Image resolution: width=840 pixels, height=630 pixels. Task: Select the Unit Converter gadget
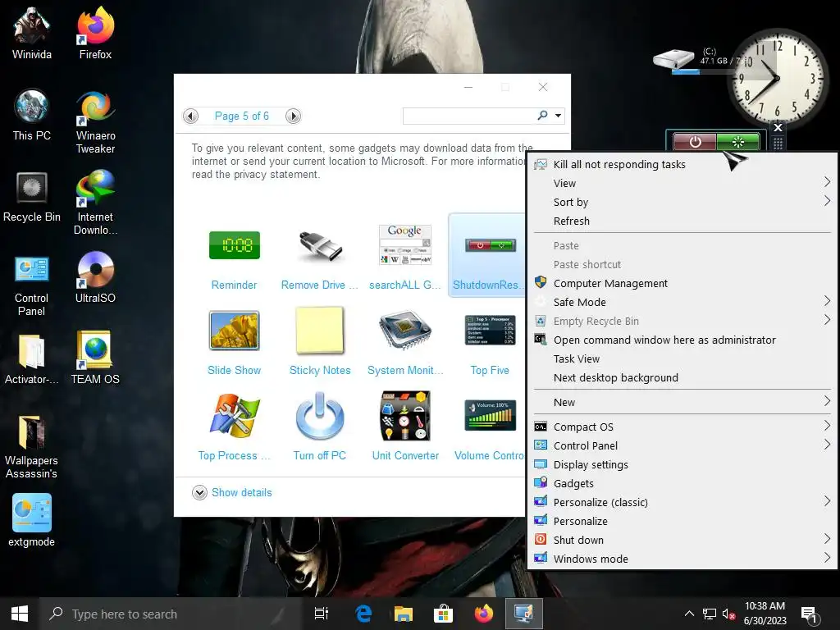coord(405,427)
